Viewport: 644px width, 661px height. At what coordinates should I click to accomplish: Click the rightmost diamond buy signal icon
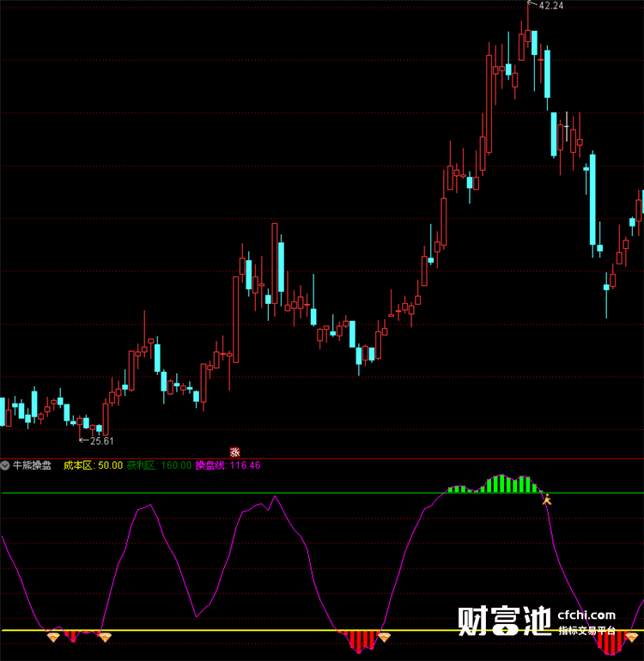(631, 637)
